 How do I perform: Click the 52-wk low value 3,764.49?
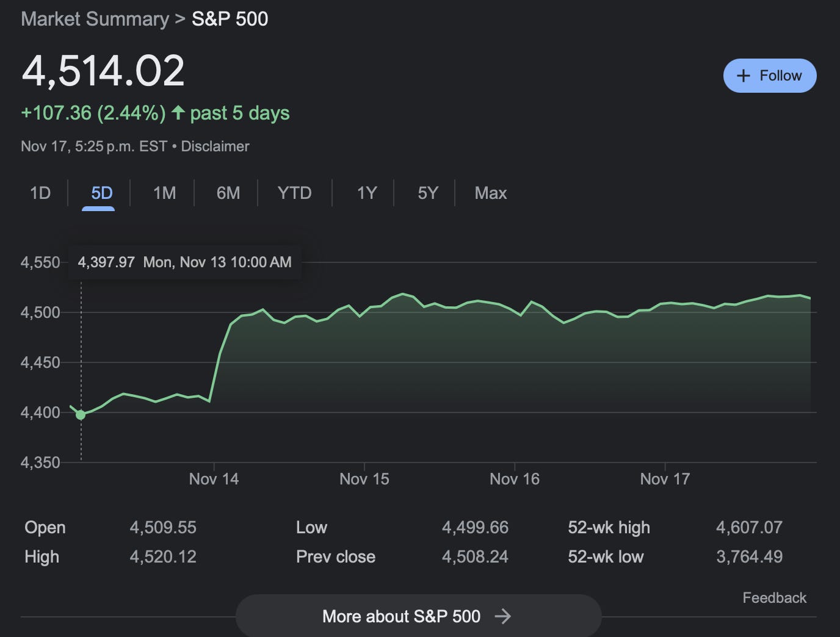tap(749, 556)
